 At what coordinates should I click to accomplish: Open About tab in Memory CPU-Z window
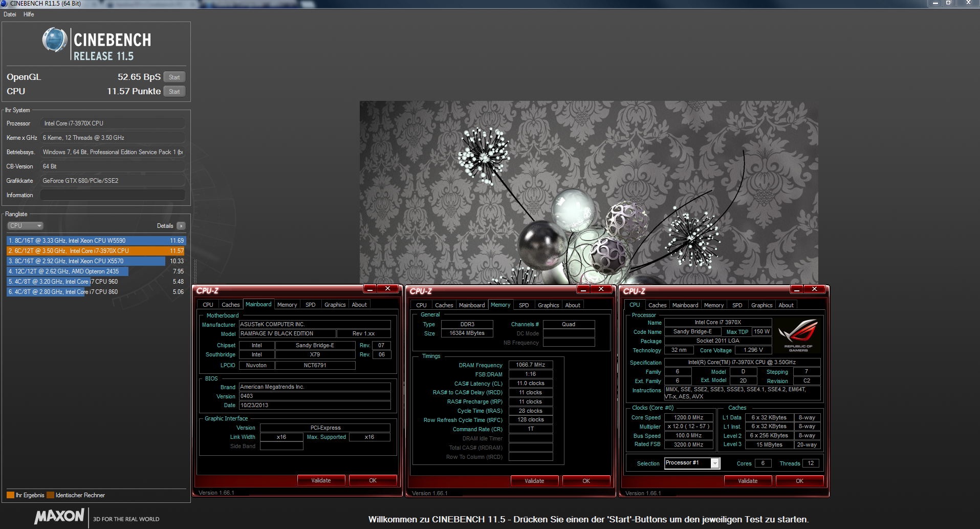[573, 305]
